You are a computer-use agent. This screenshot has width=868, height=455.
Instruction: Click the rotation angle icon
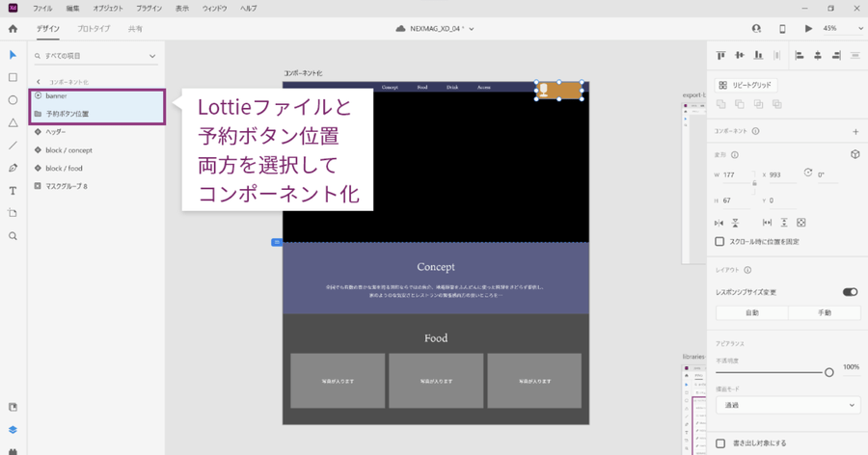(807, 173)
